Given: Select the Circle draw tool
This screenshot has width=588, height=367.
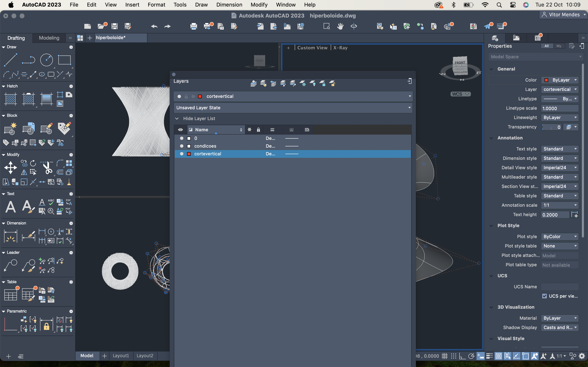Looking at the screenshot, I should 46,60.
